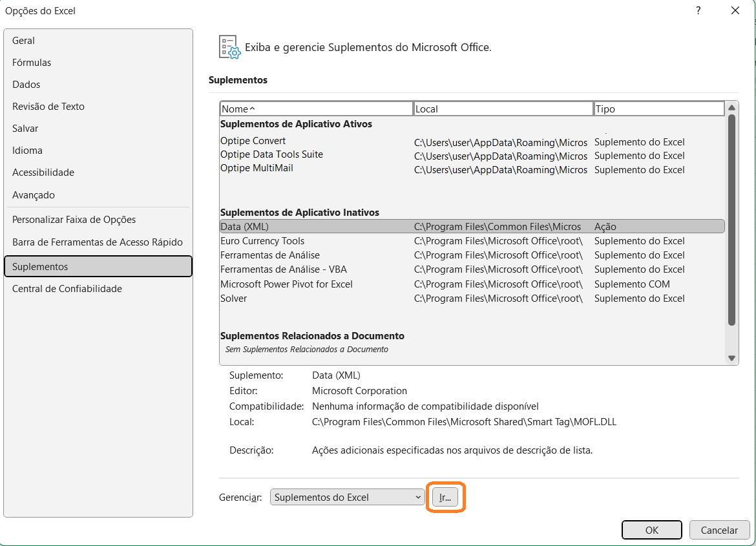Image resolution: width=756 pixels, height=546 pixels.
Task: Select the Ferramentas de Análise row
Action: pos(472,255)
